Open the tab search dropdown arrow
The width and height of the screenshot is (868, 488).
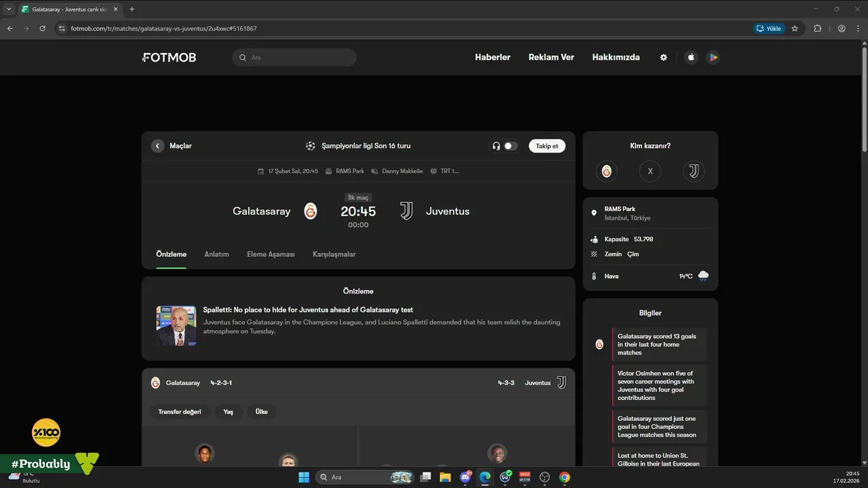pos(9,9)
